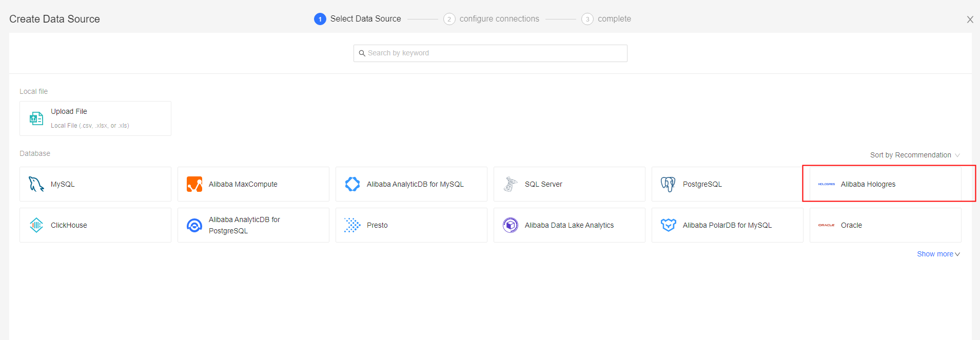980x340 pixels.
Task: Click the search magnifier icon
Action: [362, 53]
